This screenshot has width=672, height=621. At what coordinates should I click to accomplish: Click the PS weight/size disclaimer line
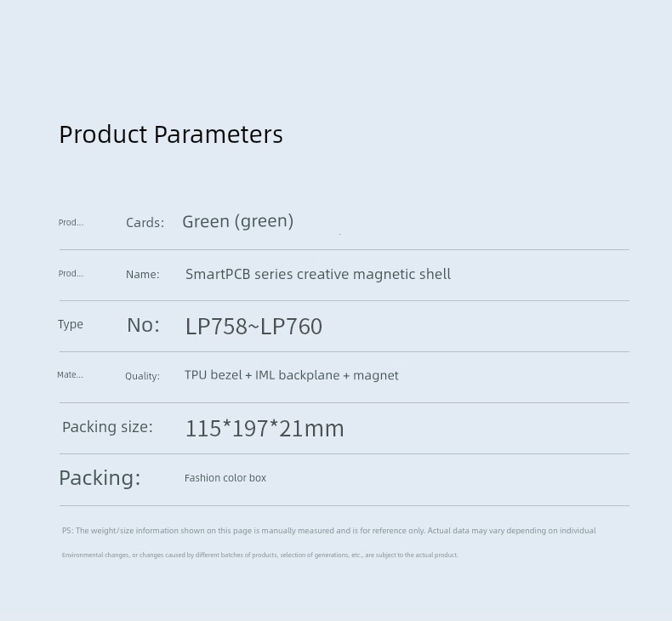tap(328, 531)
